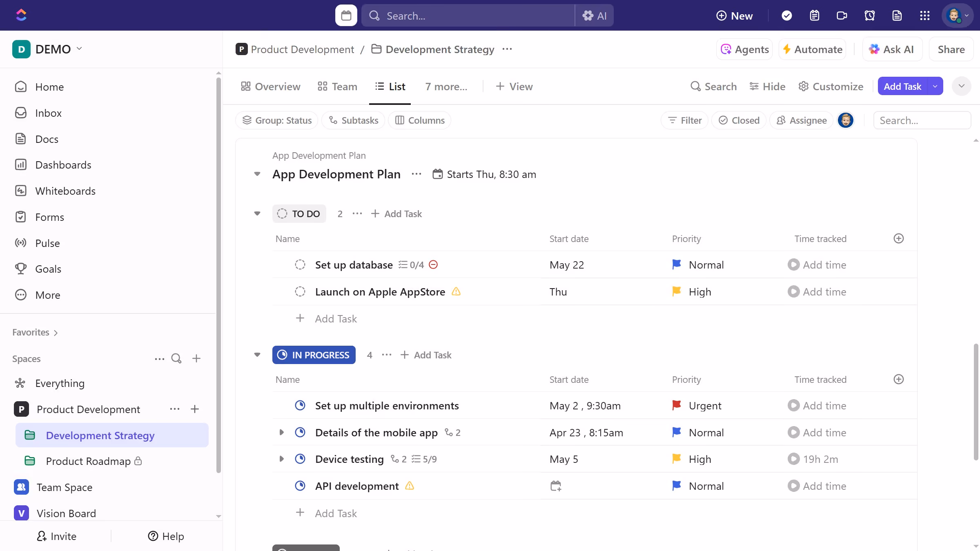Add item to Product Development with plus
Image resolution: width=980 pixels, height=551 pixels.
(195, 409)
